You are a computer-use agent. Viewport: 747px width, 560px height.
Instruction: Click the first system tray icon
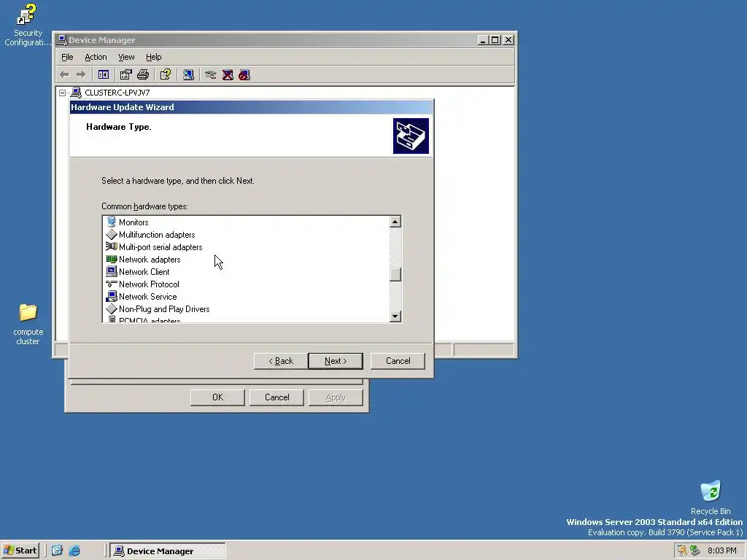[682, 551]
